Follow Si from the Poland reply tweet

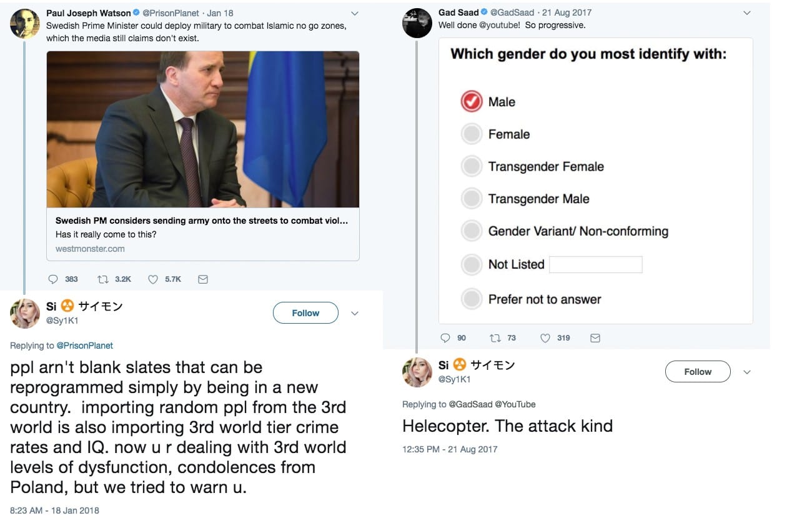click(x=305, y=313)
